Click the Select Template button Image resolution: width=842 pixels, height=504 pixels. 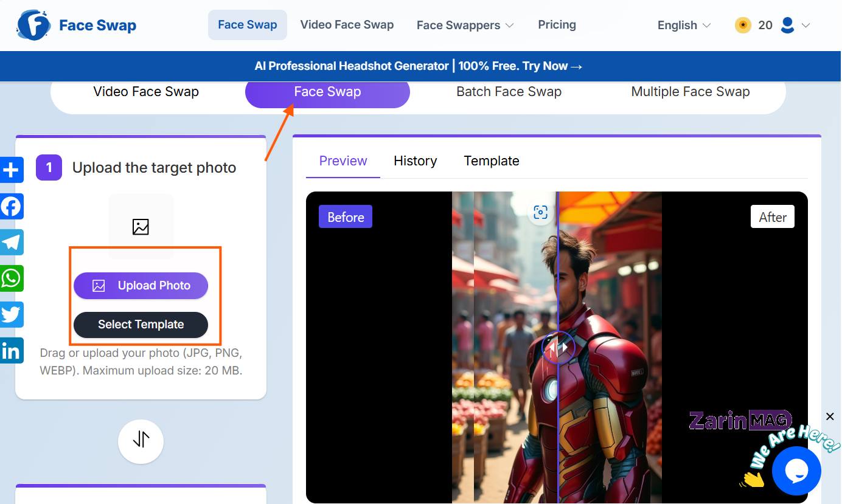[141, 325]
